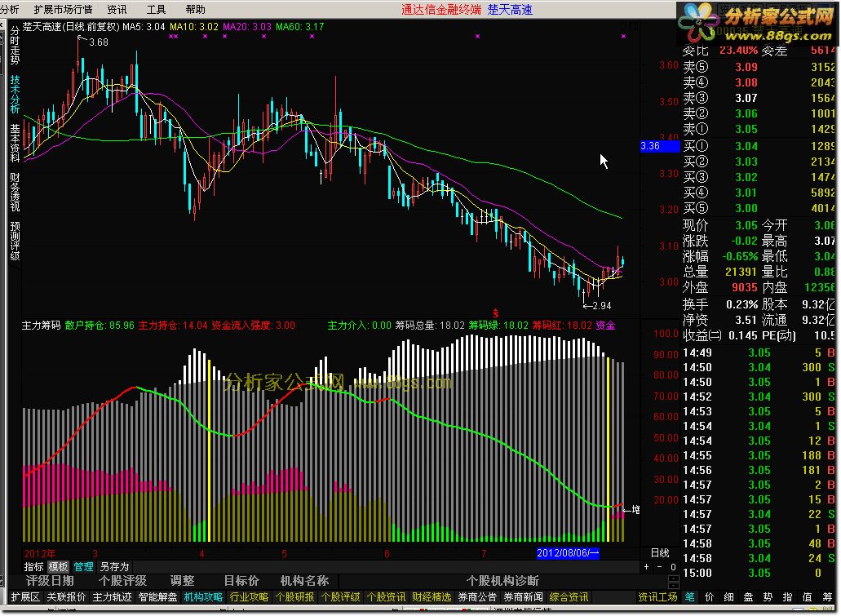Select the 综合资讯 tab
841x616 pixels.
(x=569, y=596)
